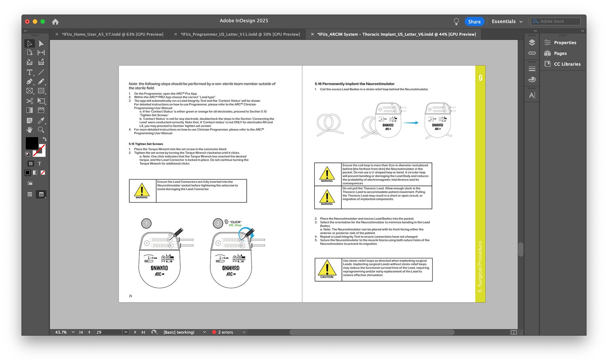
Task: Select the Zoom magnifier tool
Action: coord(41,130)
